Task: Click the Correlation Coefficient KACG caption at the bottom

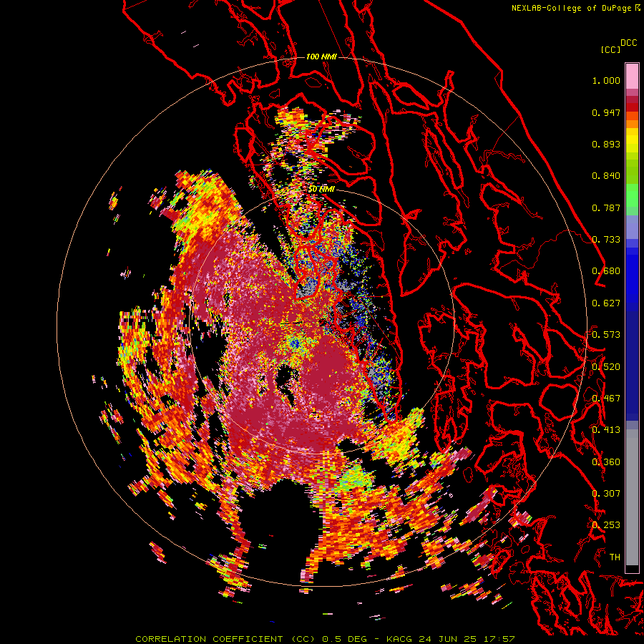Action: (325, 639)
